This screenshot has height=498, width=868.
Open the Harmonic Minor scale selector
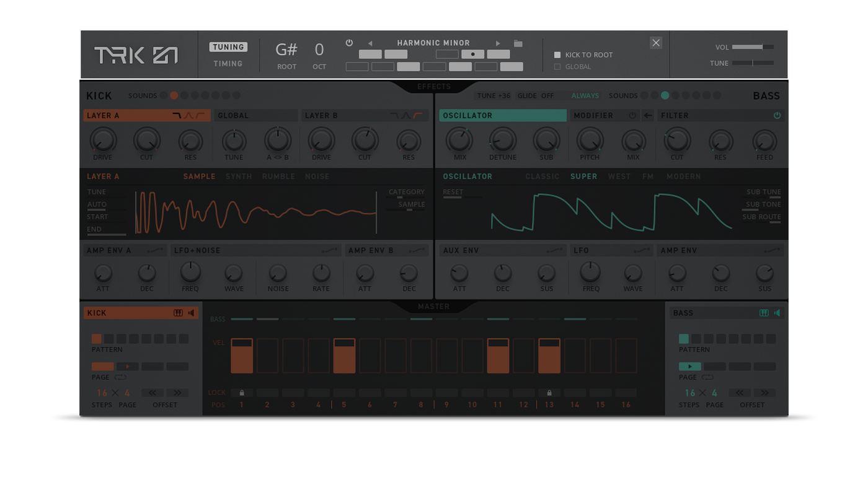pos(433,43)
